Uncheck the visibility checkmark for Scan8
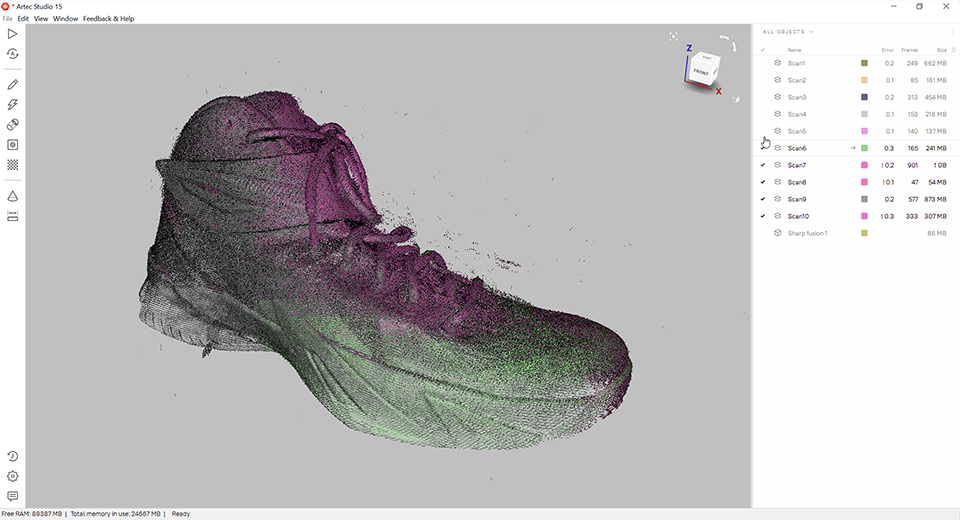Image resolution: width=960 pixels, height=520 pixels. pyautogui.click(x=763, y=182)
